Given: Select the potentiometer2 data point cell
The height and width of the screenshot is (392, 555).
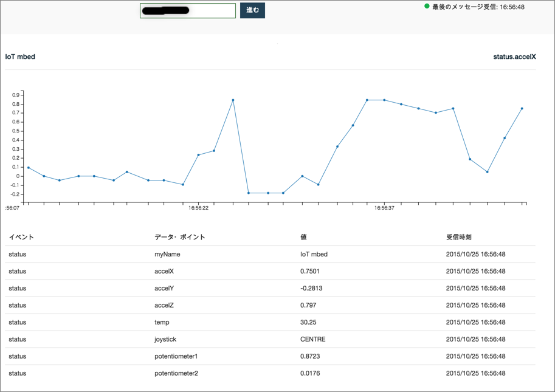Looking at the screenshot, I should tap(176, 373).
